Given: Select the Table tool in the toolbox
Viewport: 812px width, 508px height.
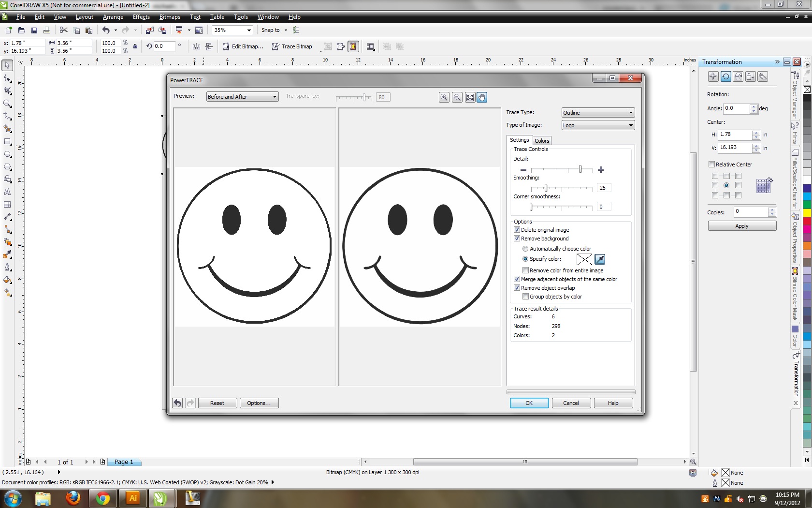Looking at the screenshot, I should coord(7,204).
